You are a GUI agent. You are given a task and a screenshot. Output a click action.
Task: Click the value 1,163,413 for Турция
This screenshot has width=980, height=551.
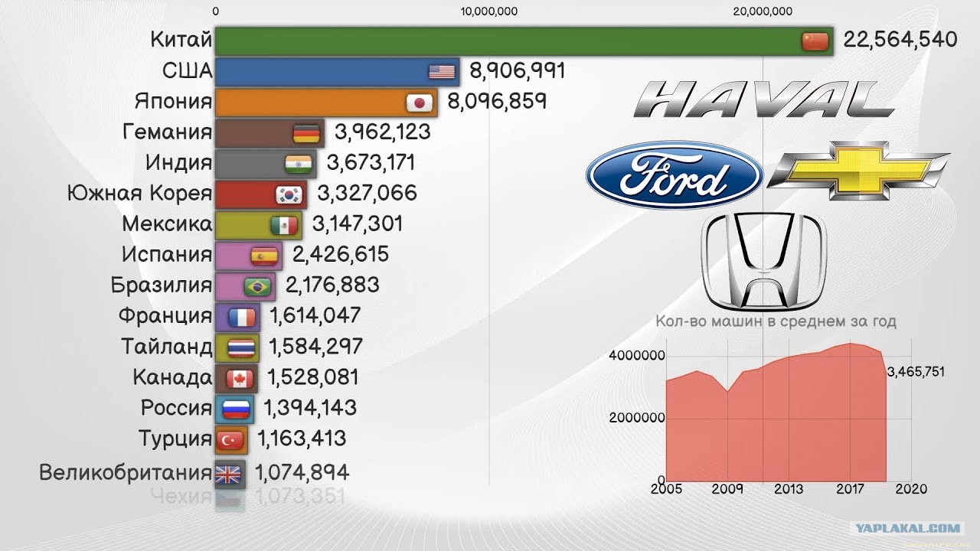pos(302,439)
